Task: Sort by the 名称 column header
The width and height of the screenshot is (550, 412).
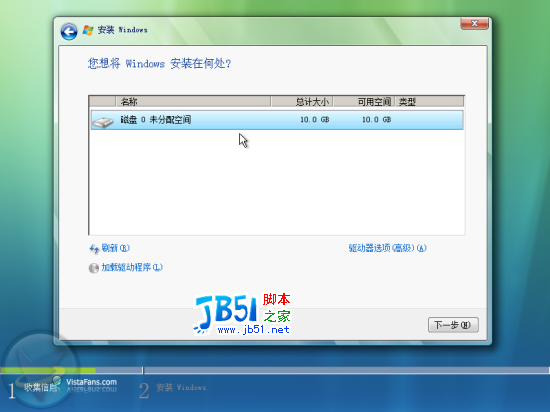Action: click(x=193, y=102)
